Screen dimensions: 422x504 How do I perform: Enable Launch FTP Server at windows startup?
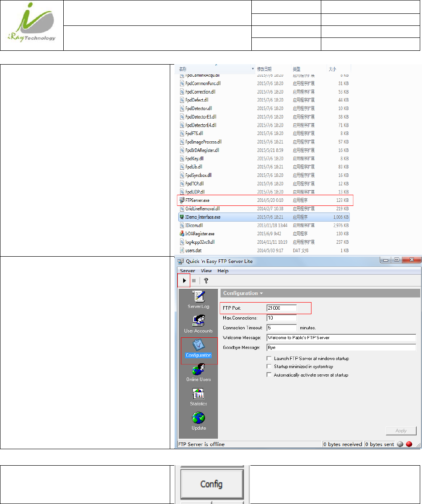[269, 358]
